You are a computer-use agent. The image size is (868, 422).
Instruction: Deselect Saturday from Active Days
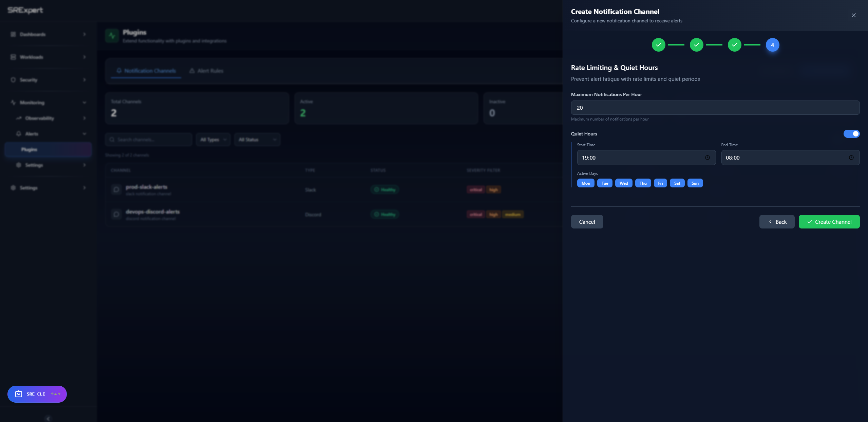click(677, 183)
